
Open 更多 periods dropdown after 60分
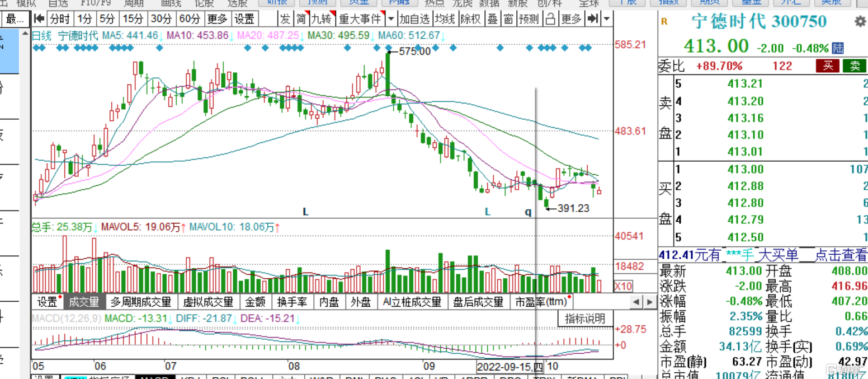[218, 19]
